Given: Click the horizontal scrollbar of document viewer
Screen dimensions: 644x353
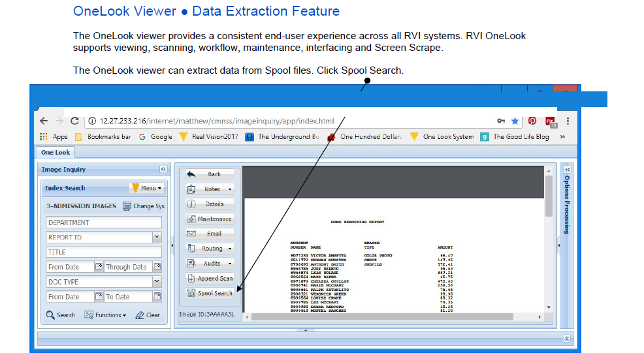Looking at the screenshot, I should [x=382, y=317].
